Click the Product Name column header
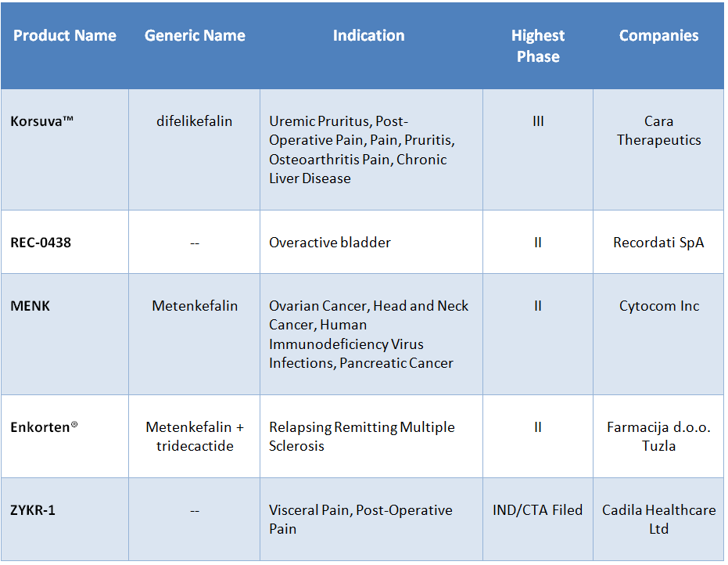Screen dimensions: 728x565 (x=65, y=36)
